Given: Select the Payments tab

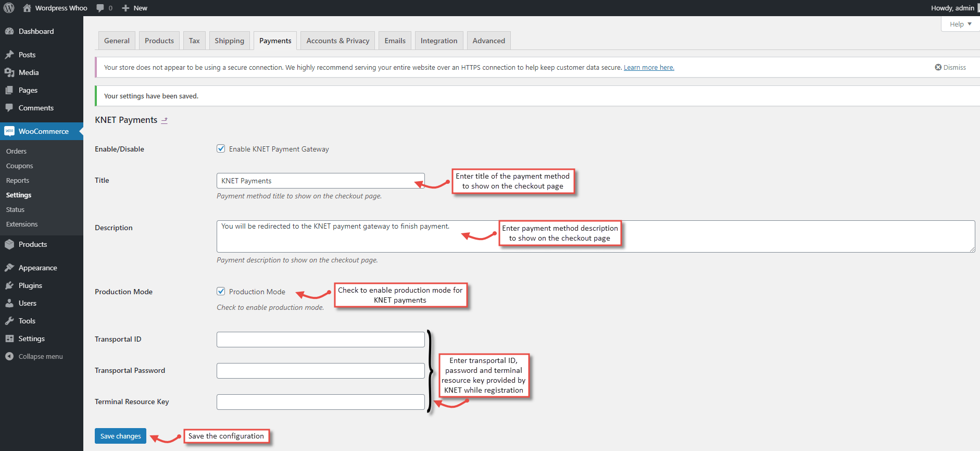Looking at the screenshot, I should tap(275, 41).
